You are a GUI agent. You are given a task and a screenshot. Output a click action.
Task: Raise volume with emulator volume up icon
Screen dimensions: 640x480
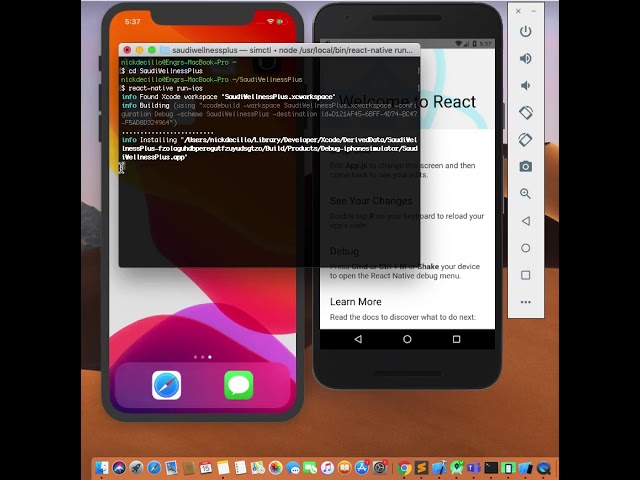(526, 58)
